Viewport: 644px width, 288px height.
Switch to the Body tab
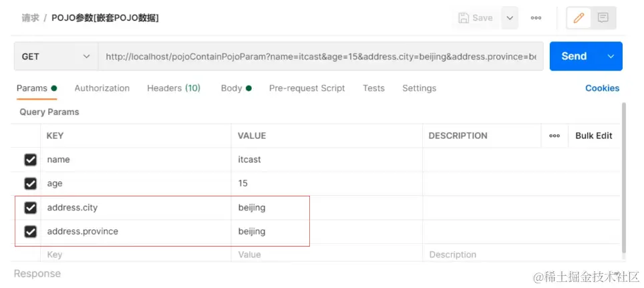[231, 88]
